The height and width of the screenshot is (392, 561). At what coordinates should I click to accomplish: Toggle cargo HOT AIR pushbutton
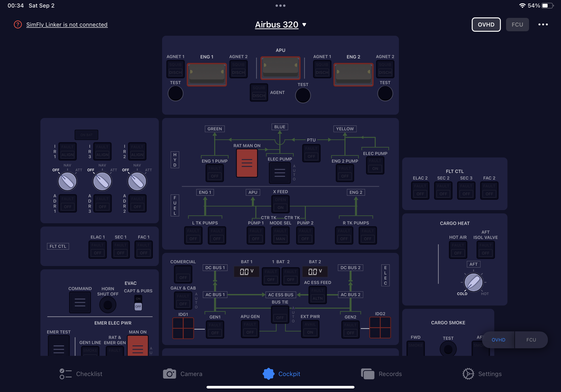pos(458,250)
